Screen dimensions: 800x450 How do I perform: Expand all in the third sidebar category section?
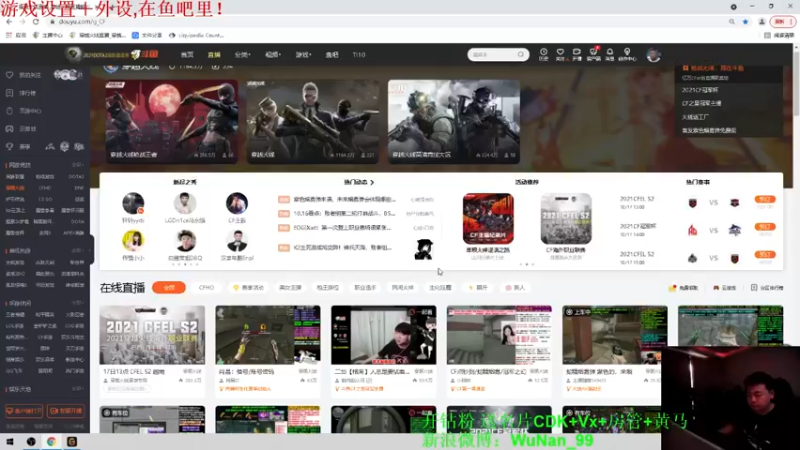click(x=78, y=303)
